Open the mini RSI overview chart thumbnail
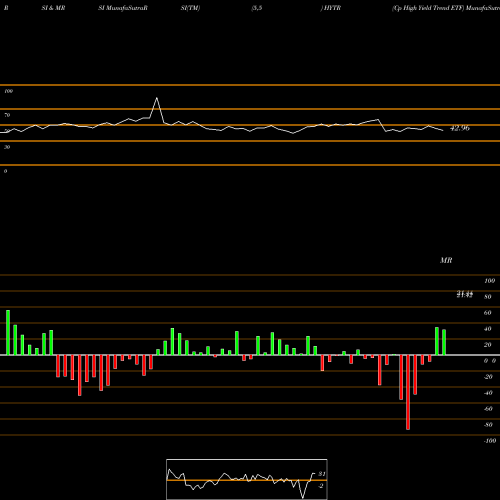The image size is (500, 500). coord(247,479)
